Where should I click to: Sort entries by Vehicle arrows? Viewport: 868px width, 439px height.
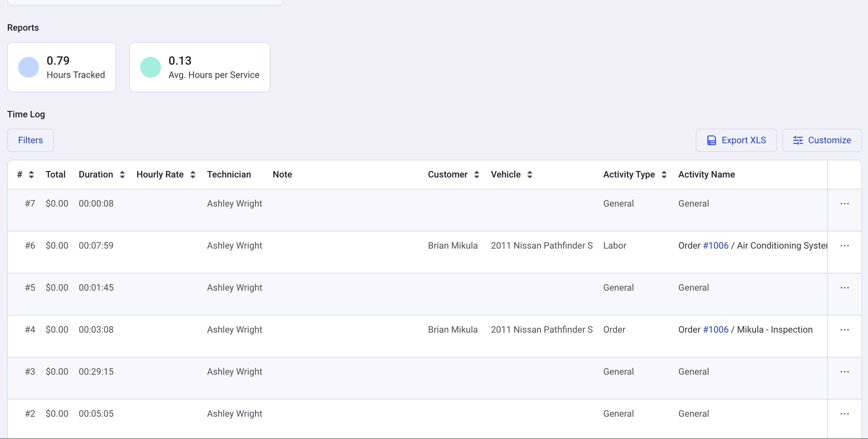[530, 174]
